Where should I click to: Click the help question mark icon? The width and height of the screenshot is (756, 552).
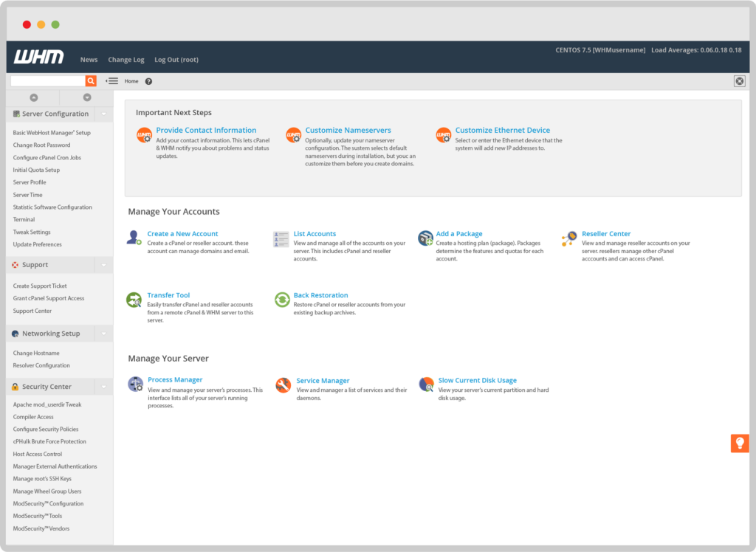click(148, 81)
